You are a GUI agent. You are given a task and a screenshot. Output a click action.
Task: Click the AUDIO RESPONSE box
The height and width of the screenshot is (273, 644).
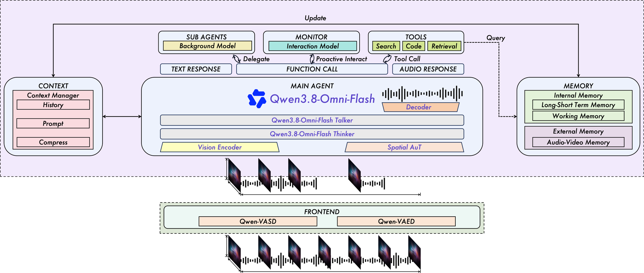tap(428, 69)
